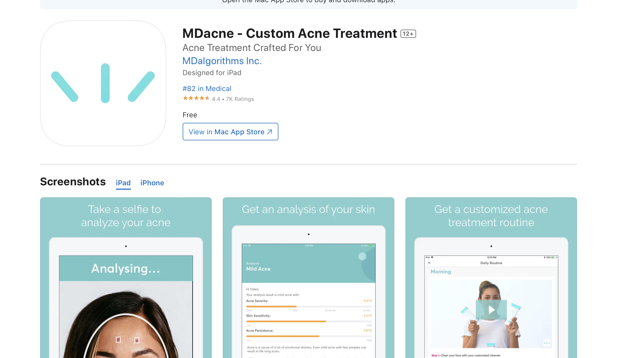This screenshot has height=358, width=644.
Task: Open the 'customized acne treatment routine' screenshot
Action: (x=491, y=278)
